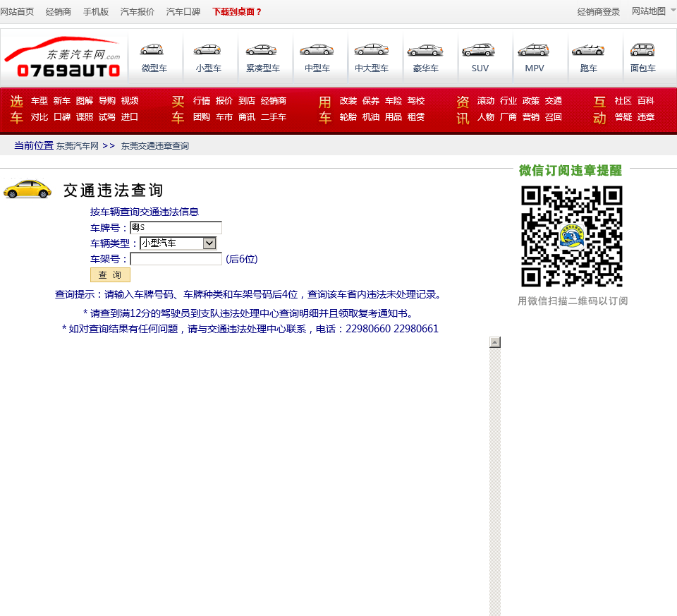Select the 豪华车 car icon
This screenshot has width=677, height=616.
425,50
